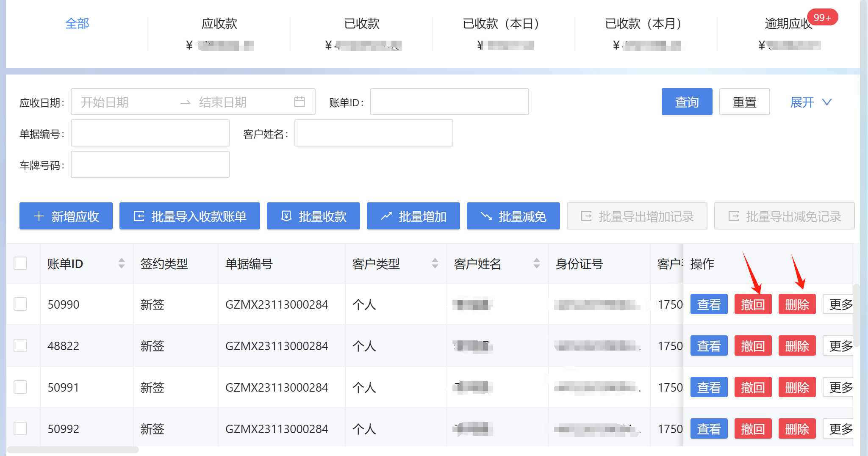Viewport: 868px width, 456px height.
Task: Click the import icon on 批量导入收款账单
Action: (x=139, y=216)
